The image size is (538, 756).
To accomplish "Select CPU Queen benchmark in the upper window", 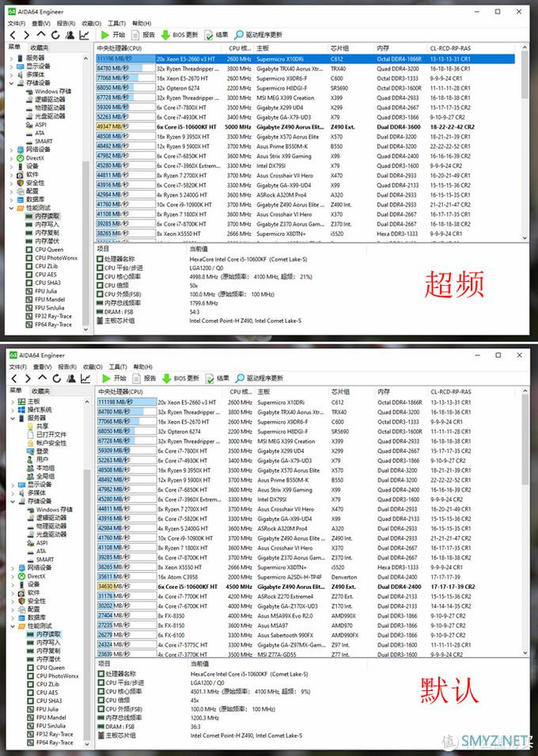I will [49, 249].
